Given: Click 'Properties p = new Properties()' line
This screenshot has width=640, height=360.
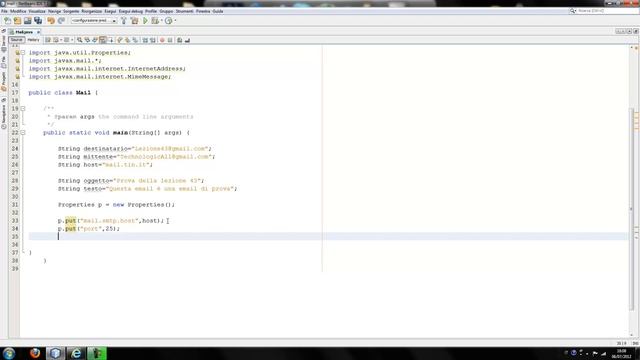Looking at the screenshot, I should [x=116, y=204].
